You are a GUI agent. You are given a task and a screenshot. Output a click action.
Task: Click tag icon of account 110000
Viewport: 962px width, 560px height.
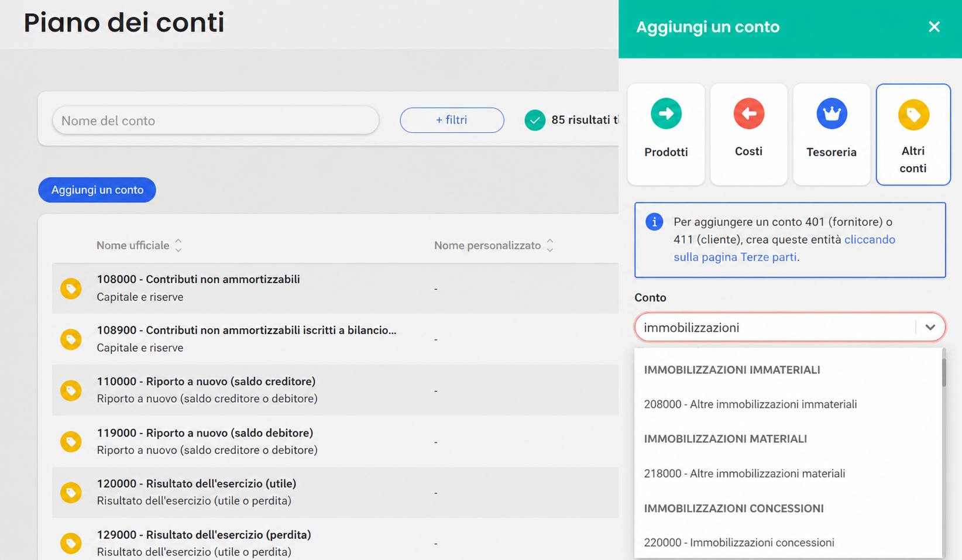[71, 390]
